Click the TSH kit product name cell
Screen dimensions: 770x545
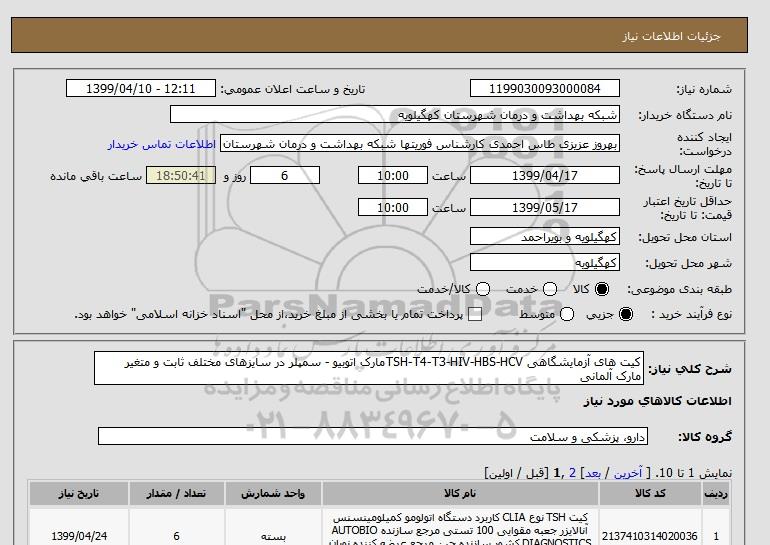(x=460, y=528)
